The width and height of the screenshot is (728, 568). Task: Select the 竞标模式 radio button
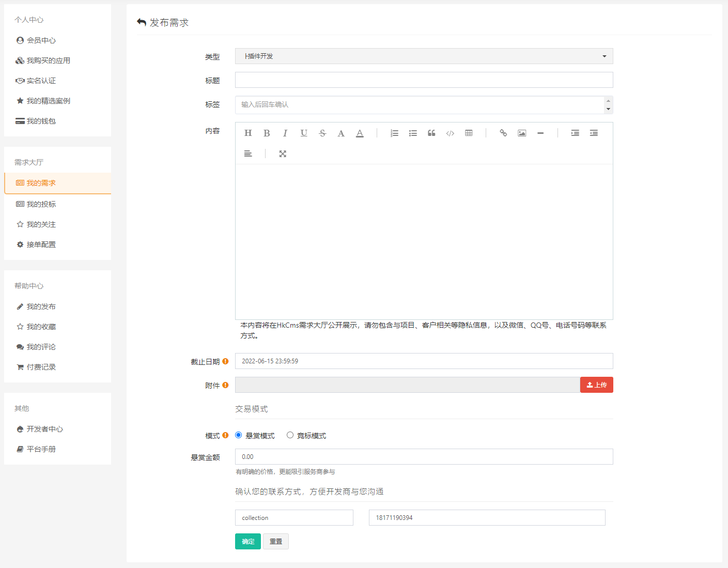[290, 435]
